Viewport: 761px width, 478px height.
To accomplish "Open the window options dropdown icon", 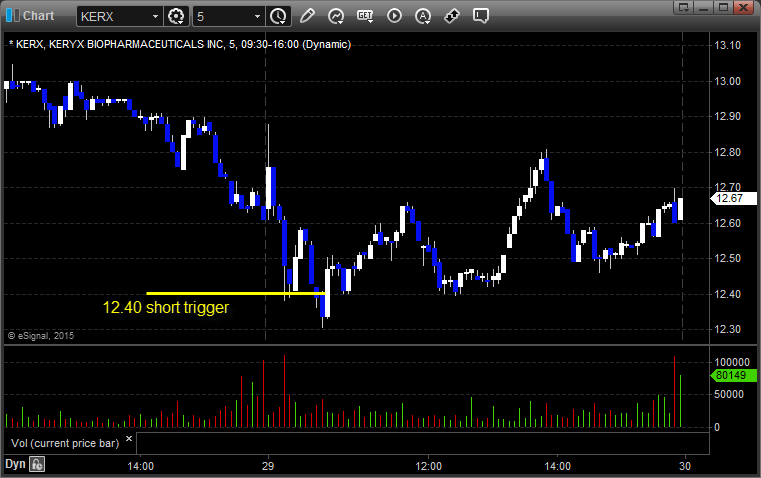I will (684, 7).
